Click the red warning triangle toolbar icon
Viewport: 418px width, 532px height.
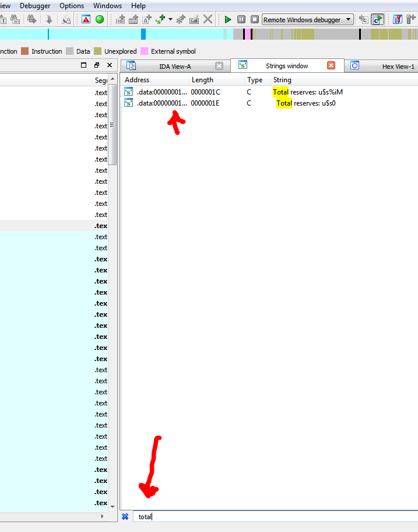86,19
